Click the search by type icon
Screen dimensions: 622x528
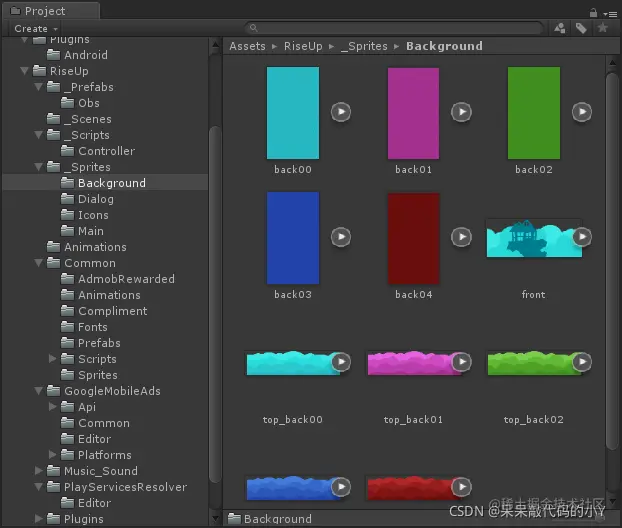(x=560, y=28)
